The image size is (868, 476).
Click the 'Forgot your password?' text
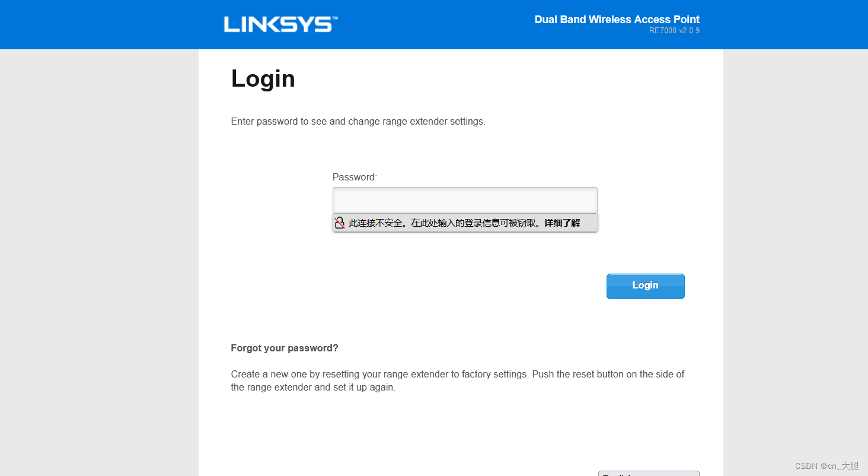(285, 348)
